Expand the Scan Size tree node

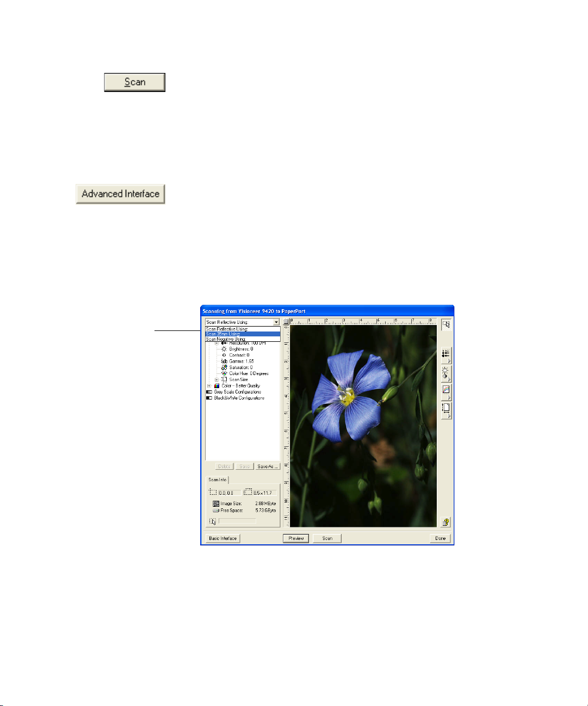click(216, 380)
